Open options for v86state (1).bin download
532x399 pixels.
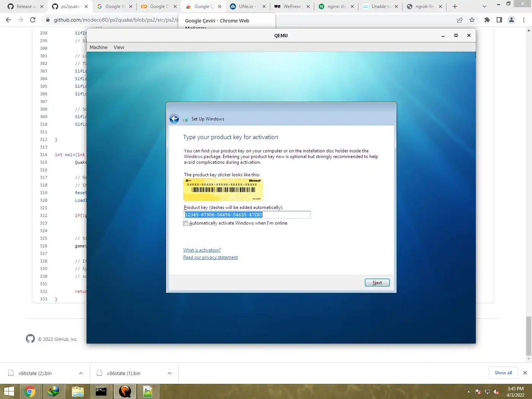click(x=169, y=373)
